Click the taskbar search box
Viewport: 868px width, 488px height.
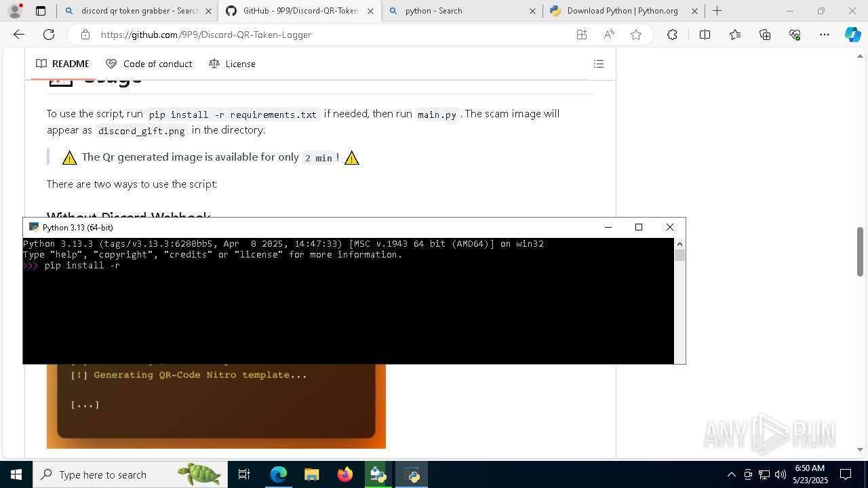click(x=129, y=474)
